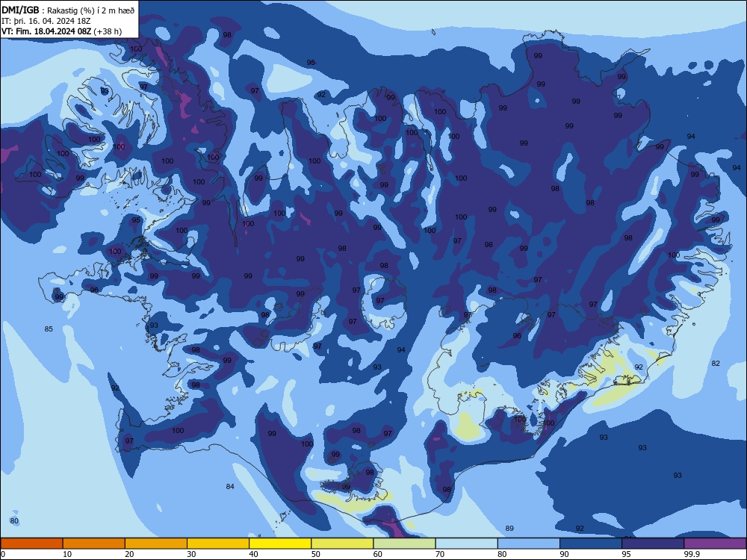Click the valid time 'VT: Fim. 18.04.2024 08Z'

click(x=46, y=31)
